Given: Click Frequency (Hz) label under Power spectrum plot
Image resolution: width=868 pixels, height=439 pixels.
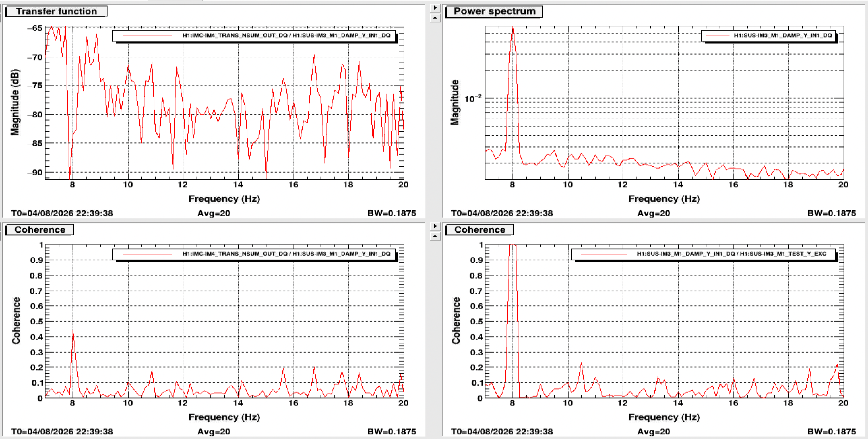Looking at the screenshot, I should pos(664,199).
